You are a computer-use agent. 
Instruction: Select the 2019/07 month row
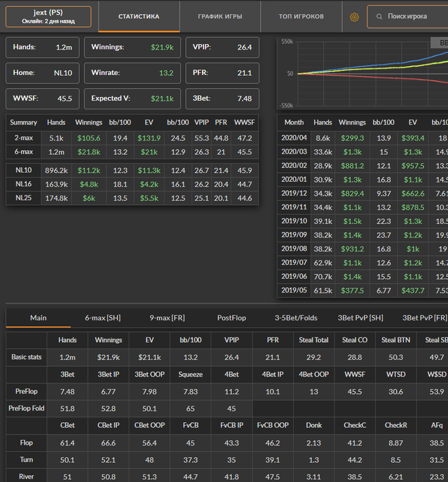pyautogui.click(x=363, y=262)
